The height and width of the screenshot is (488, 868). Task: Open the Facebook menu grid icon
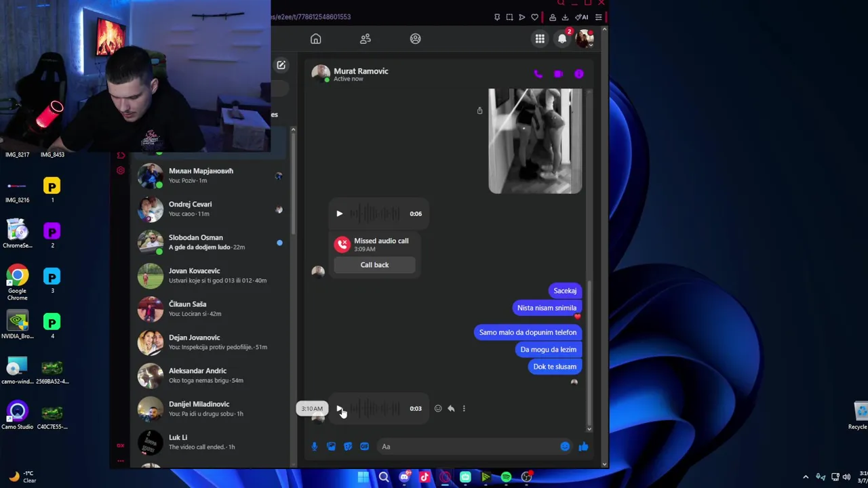pyautogui.click(x=540, y=39)
